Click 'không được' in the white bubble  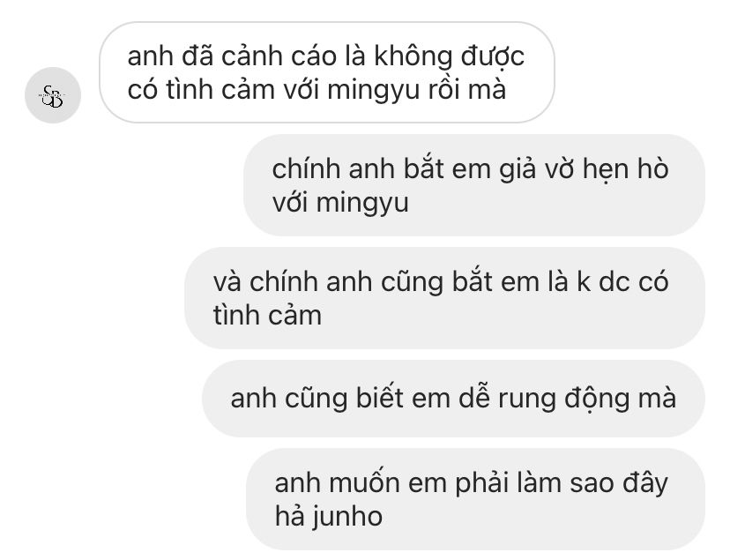(450, 57)
